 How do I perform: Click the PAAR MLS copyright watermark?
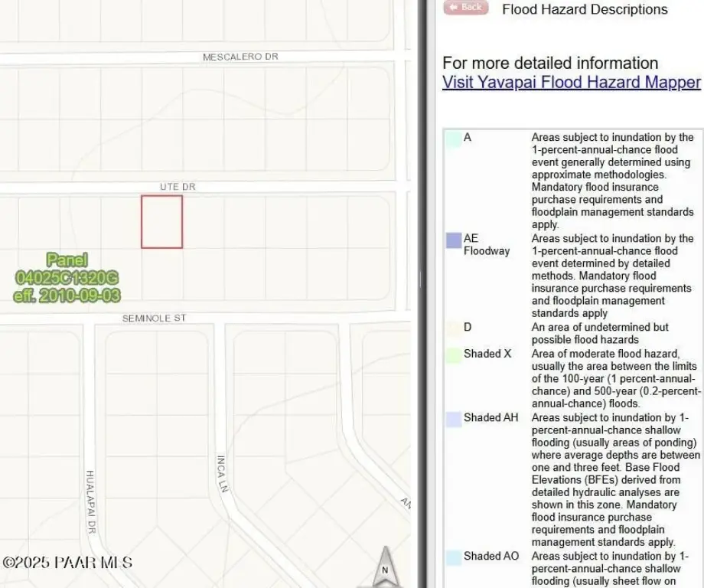[67, 563]
